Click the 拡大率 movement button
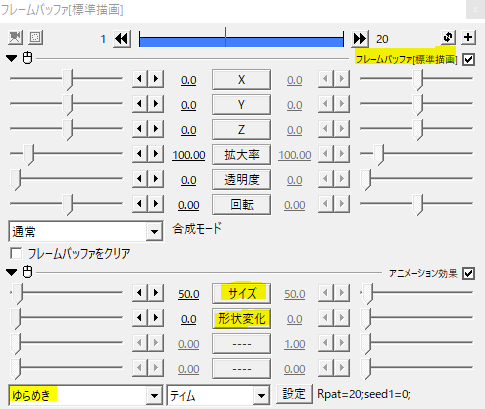The image size is (485, 409). click(x=241, y=155)
